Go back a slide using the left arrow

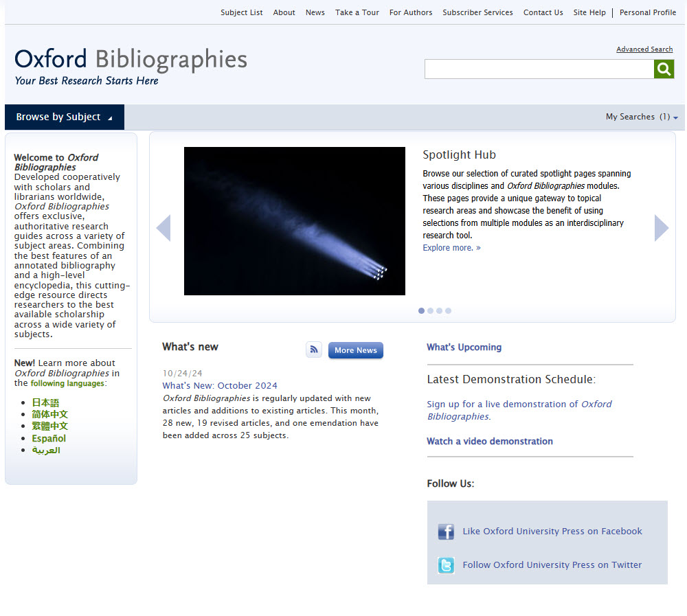tap(164, 227)
